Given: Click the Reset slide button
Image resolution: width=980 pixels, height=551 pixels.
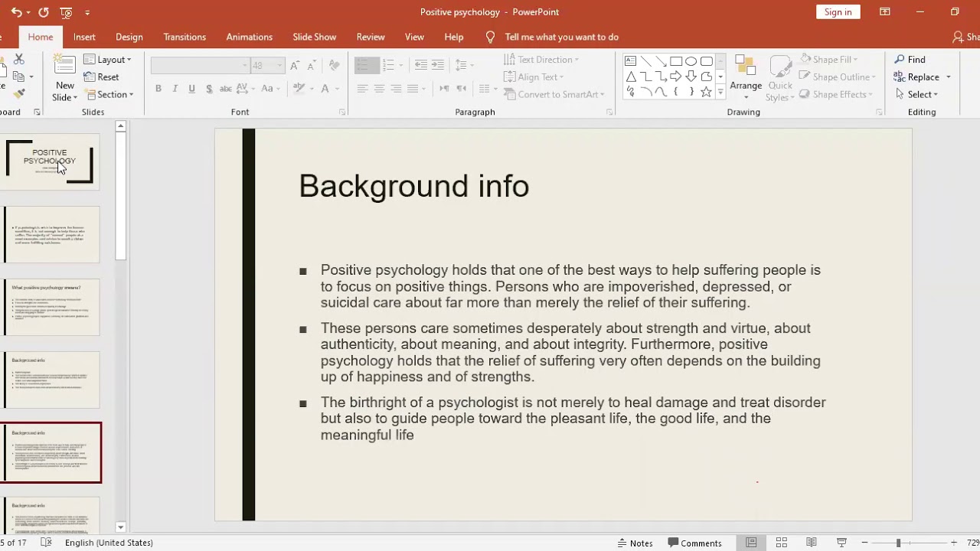Looking at the screenshot, I should [x=102, y=77].
